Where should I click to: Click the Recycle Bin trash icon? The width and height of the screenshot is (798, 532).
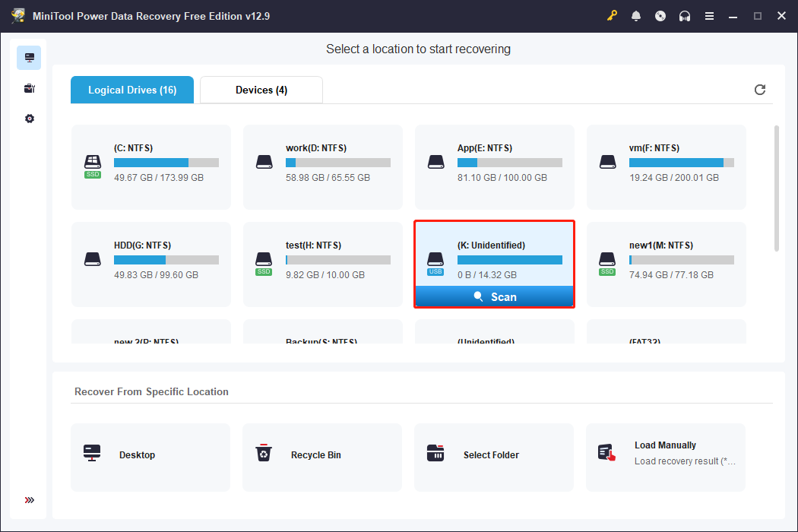click(264, 453)
